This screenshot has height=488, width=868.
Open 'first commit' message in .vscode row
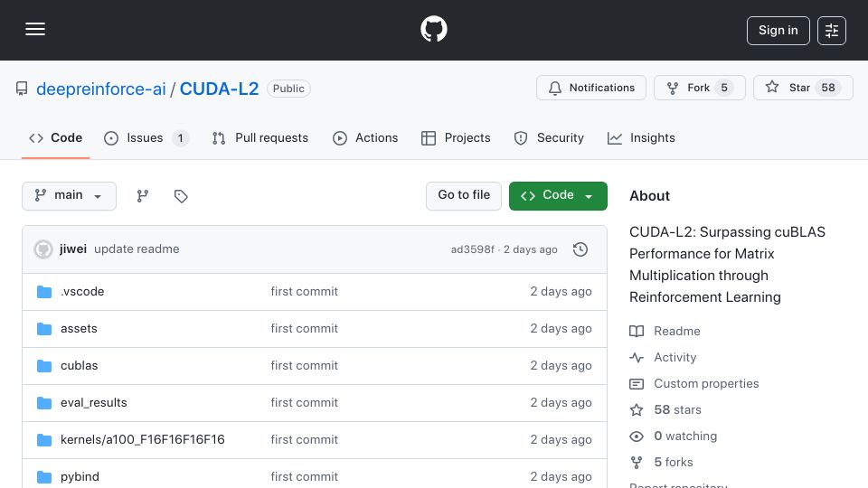pos(304,292)
